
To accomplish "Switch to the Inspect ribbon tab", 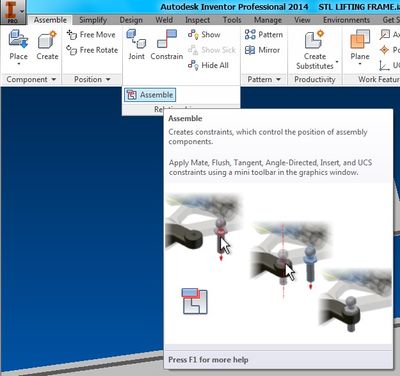I will 198,20.
